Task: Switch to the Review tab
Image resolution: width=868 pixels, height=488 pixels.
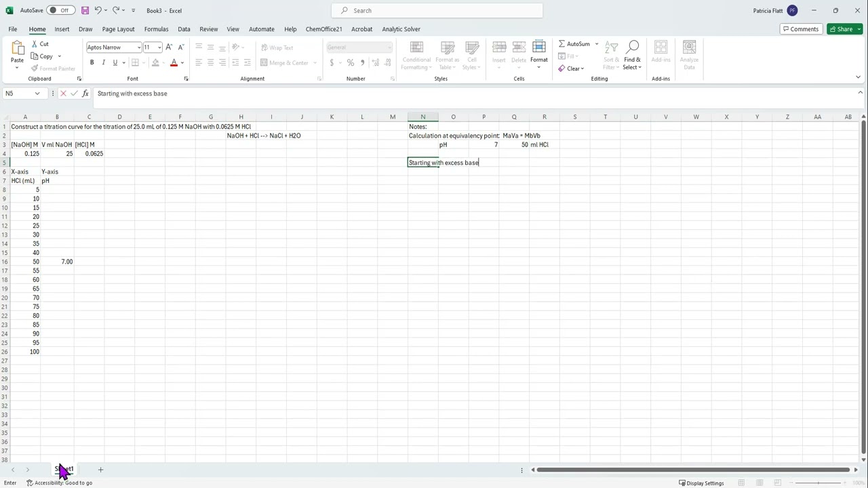Action: point(208,29)
